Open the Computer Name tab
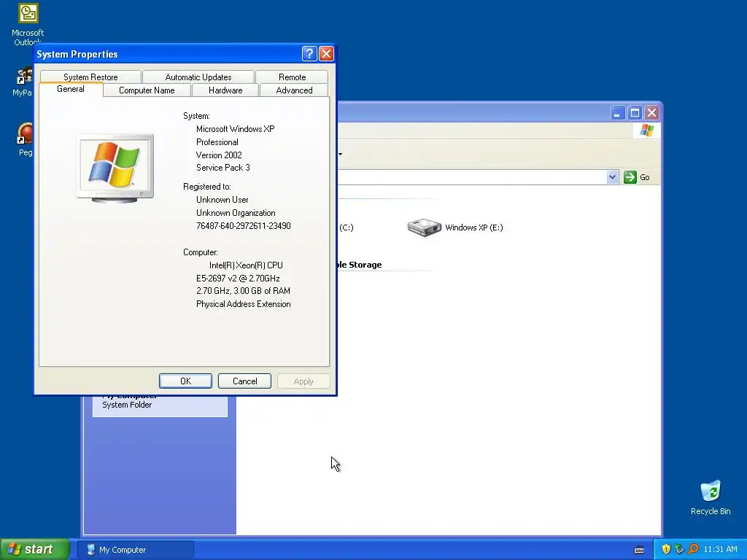The height and width of the screenshot is (560, 747). tap(147, 90)
